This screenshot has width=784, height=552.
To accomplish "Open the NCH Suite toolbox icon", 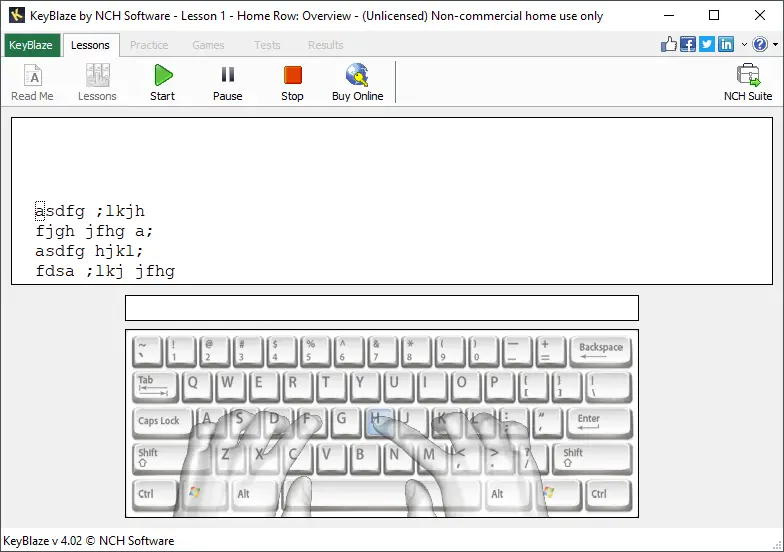I will [x=748, y=83].
